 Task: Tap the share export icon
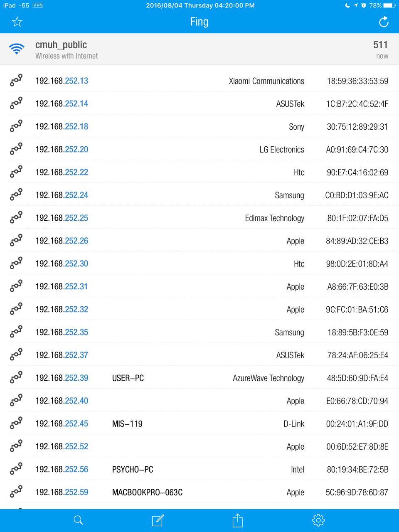tap(237, 520)
